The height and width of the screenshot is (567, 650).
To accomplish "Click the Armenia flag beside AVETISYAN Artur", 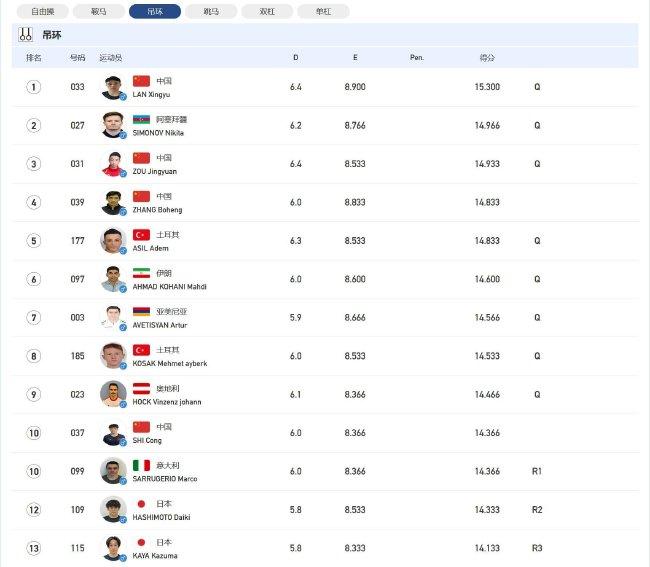I will click(x=141, y=311).
